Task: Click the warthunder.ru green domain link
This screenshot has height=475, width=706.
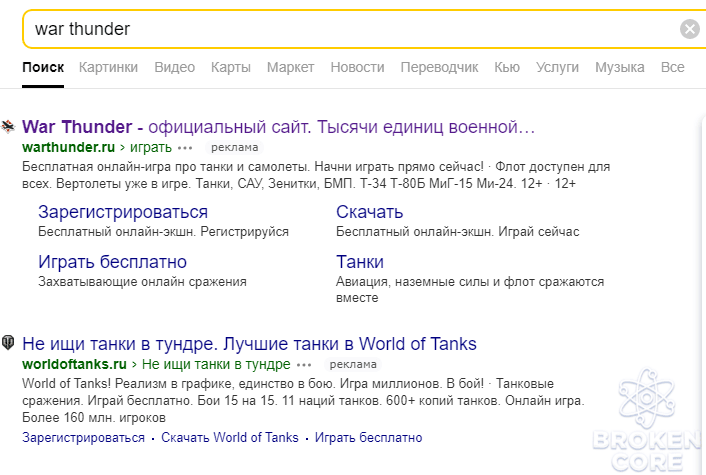Action: click(x=68, y=147)
